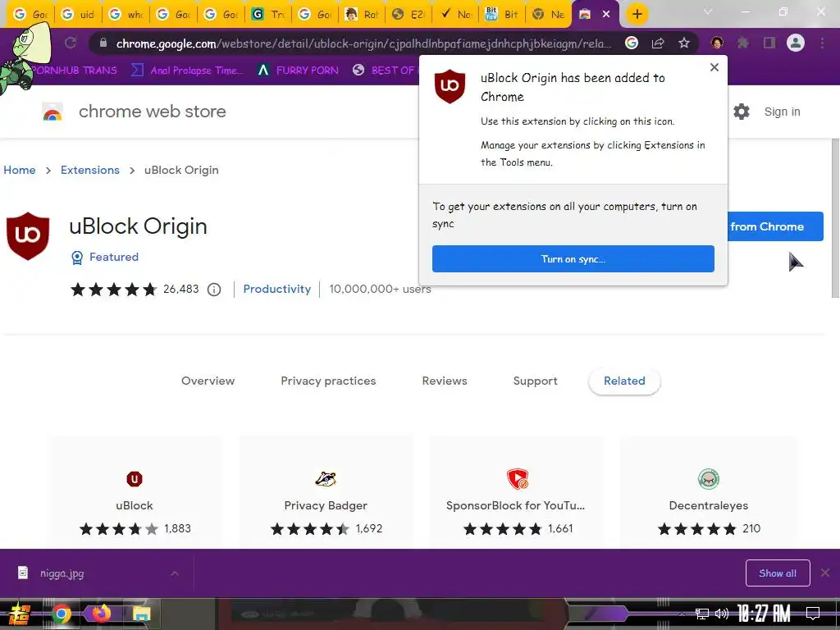Open a new tab with plus button
This screenshot has width=840, height=630.
click(637, 14)
